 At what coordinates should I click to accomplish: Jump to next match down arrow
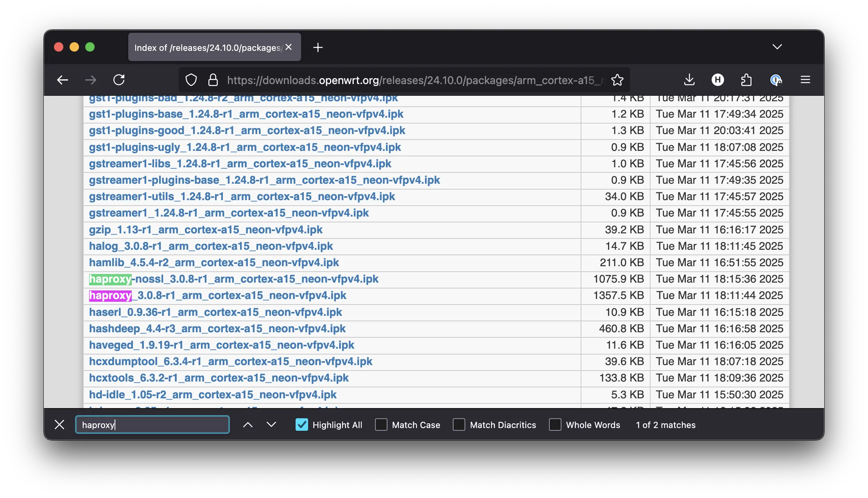pos(271,425)
